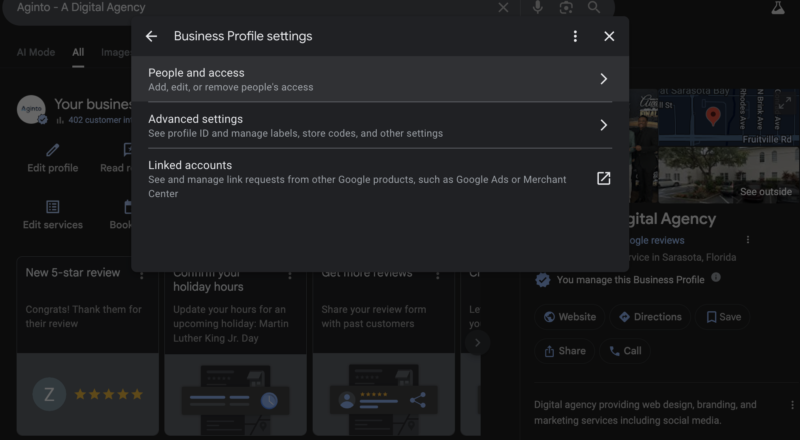This screenshot has width=800, height=440.
Task: Click the back arrow in Business Profile settings
Action: point(151,36)
